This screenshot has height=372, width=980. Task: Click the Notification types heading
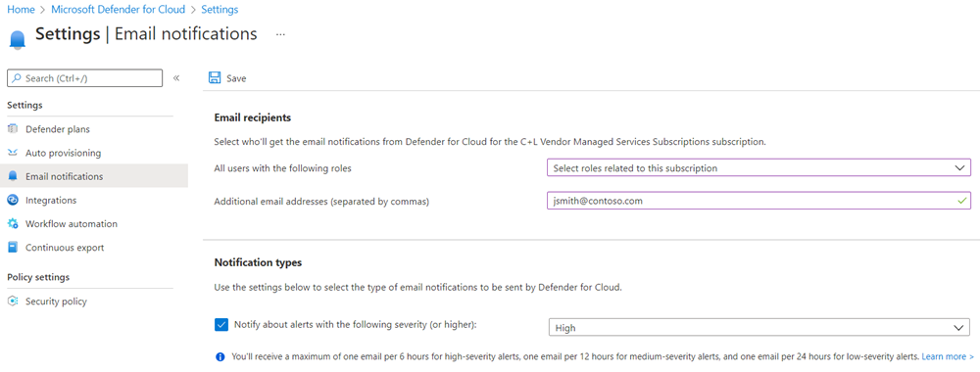coord(258,262)
